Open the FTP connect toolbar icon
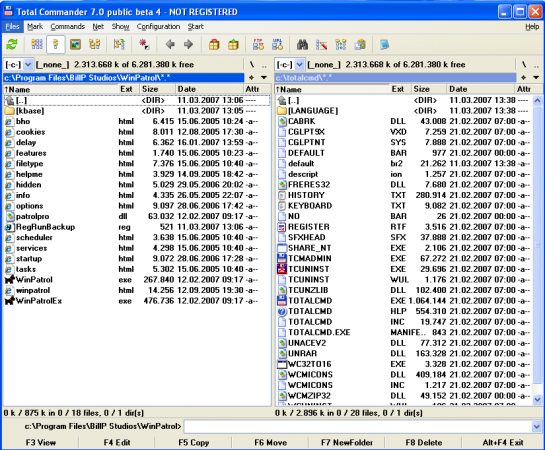The height and width of the screenshot is (450, 545). (258, 44)
